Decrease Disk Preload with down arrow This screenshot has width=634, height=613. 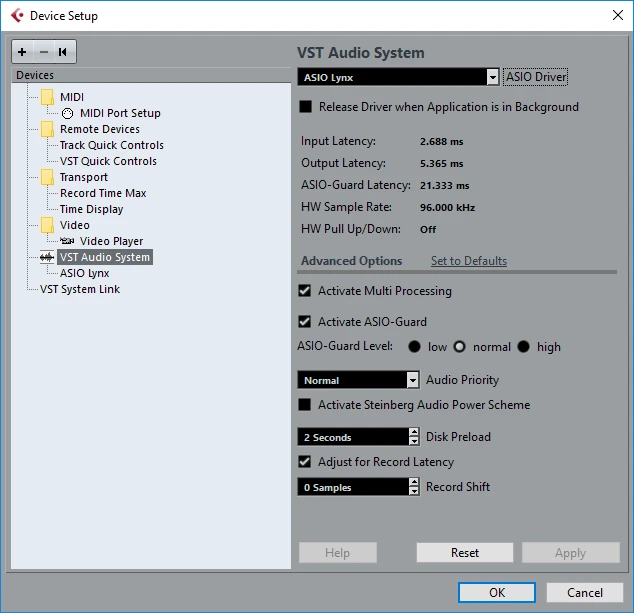413,441
